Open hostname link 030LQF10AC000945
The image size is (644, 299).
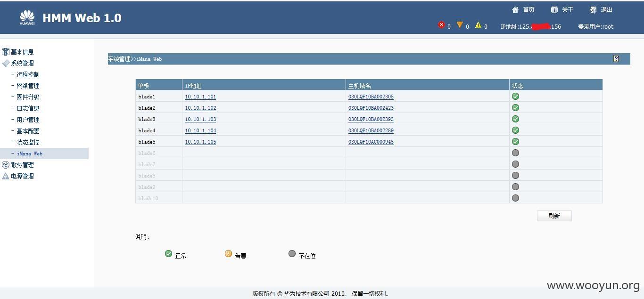371,142
